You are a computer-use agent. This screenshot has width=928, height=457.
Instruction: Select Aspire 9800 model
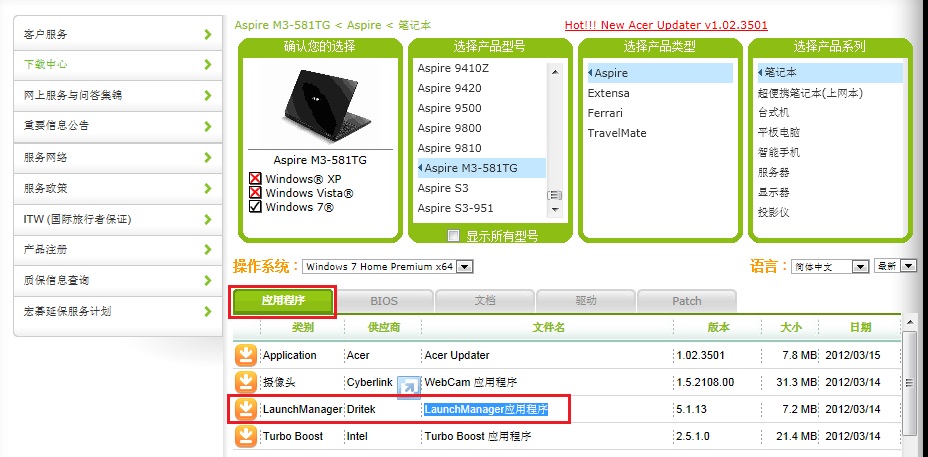click(x=449, y=128)
